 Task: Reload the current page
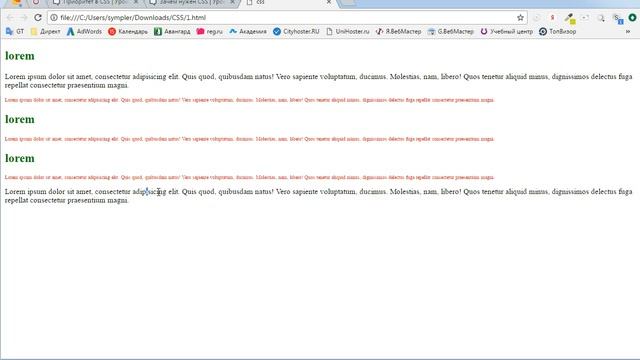[x=38, y=18]
